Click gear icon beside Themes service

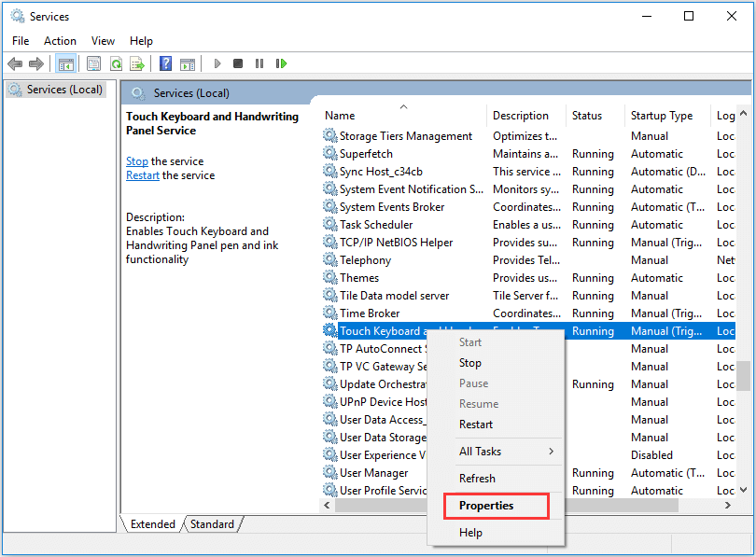tap(329, 277)
